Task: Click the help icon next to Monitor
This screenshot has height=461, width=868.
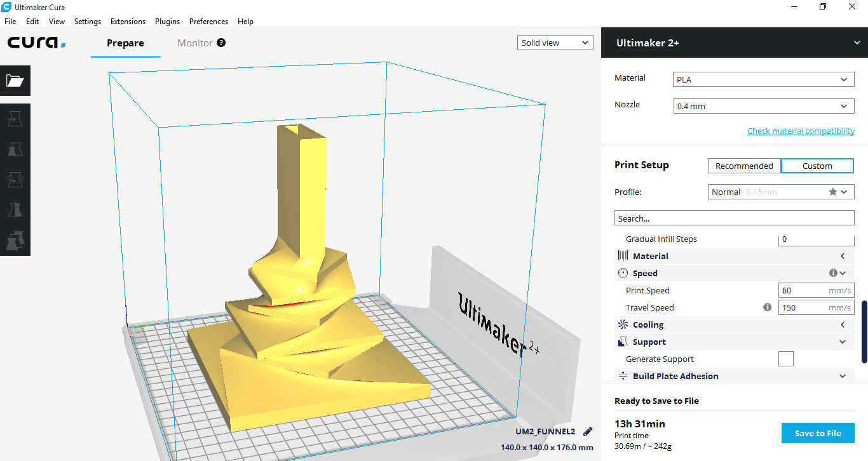Action: 221,43
